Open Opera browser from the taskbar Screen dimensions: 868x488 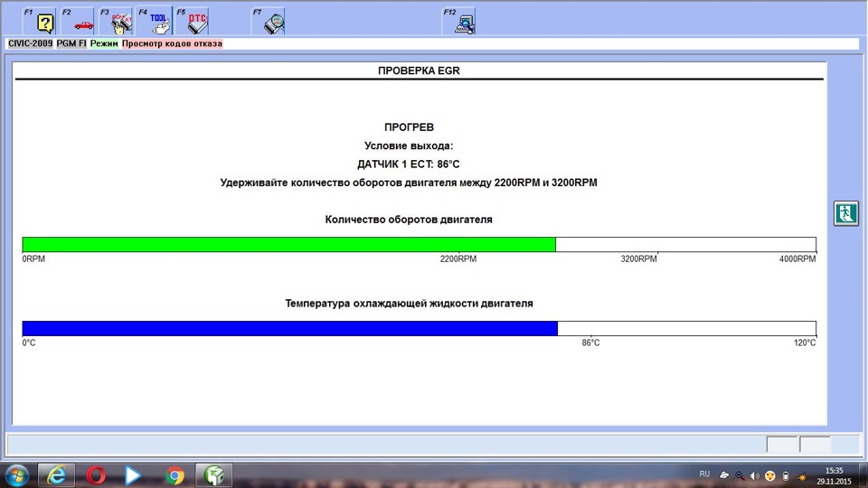point(96,475)
